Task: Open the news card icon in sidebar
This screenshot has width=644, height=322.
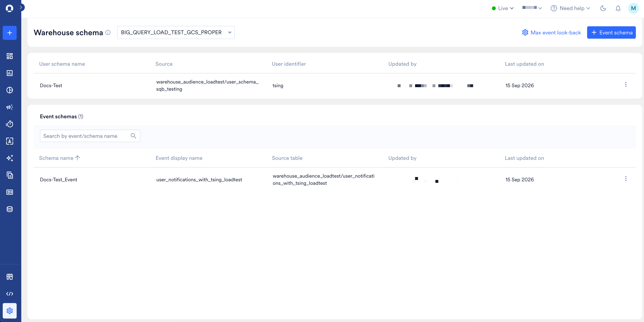Action: coord(9,192)
